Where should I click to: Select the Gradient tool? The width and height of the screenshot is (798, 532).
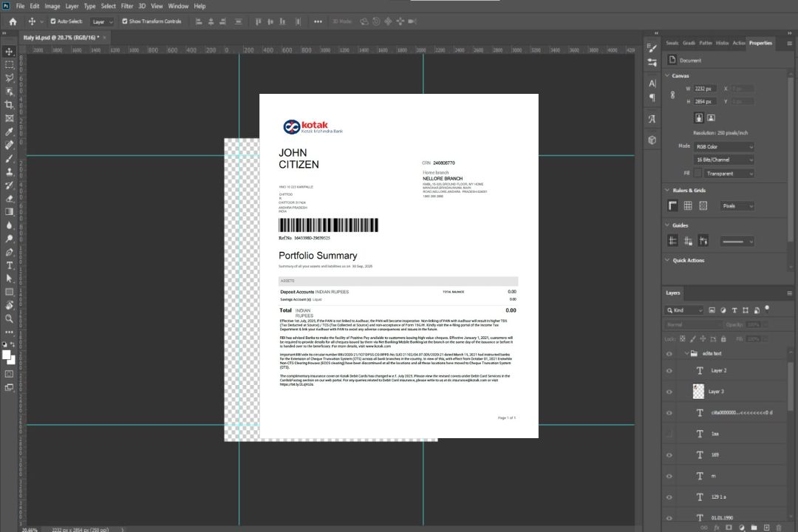click(9, 212)
